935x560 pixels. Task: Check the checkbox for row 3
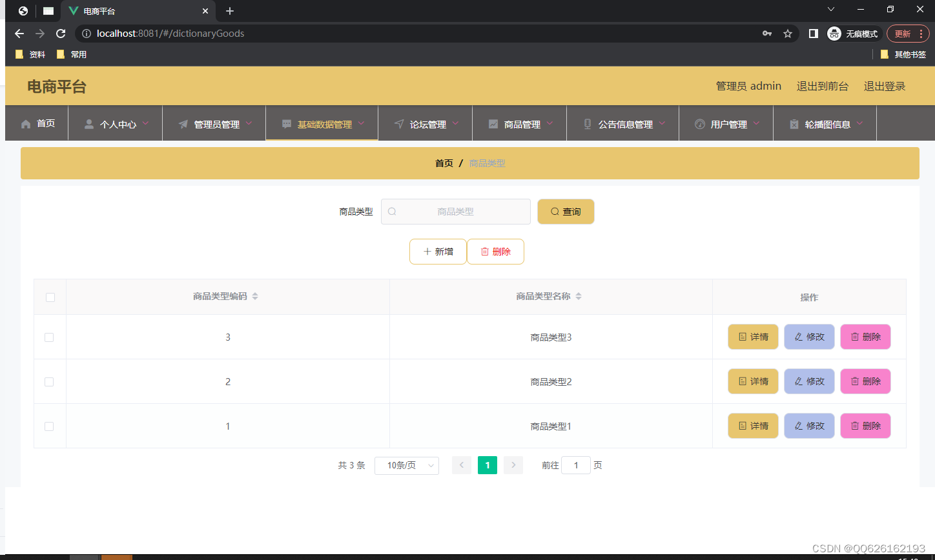pyautogui.click(x=49, y=337)
